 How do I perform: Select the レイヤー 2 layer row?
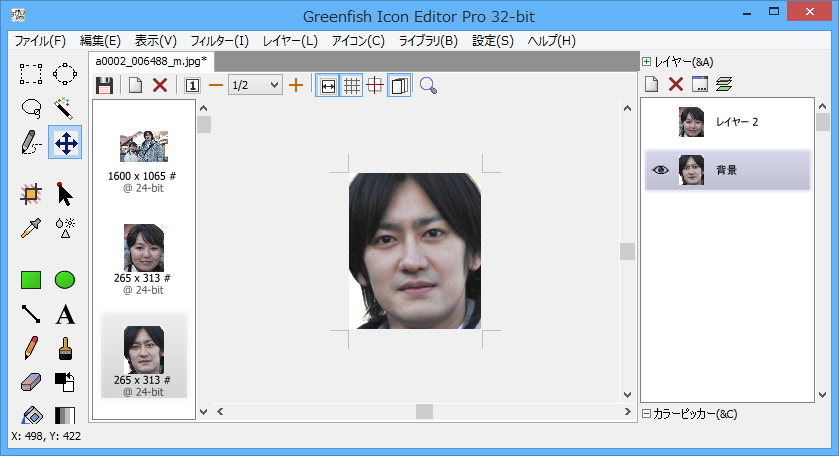coord(728,122)
